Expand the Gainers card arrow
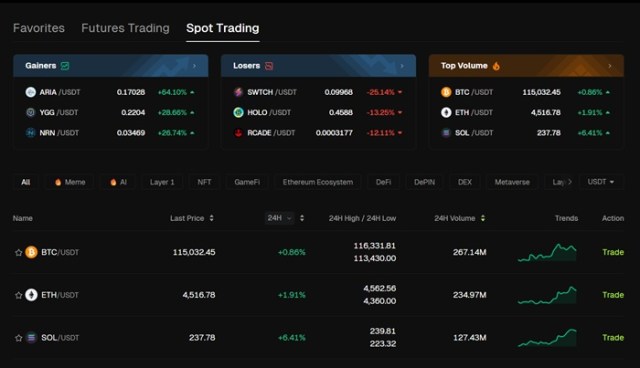The width and height of the screenshot is (640, 368). click(x=194, y=66)
